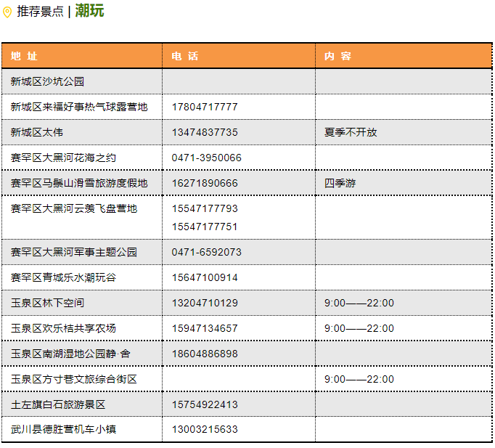Select the 内容 column header
The height and width of the screenshot is (448, 495).
pyautogui.click(x=337, y=56)
